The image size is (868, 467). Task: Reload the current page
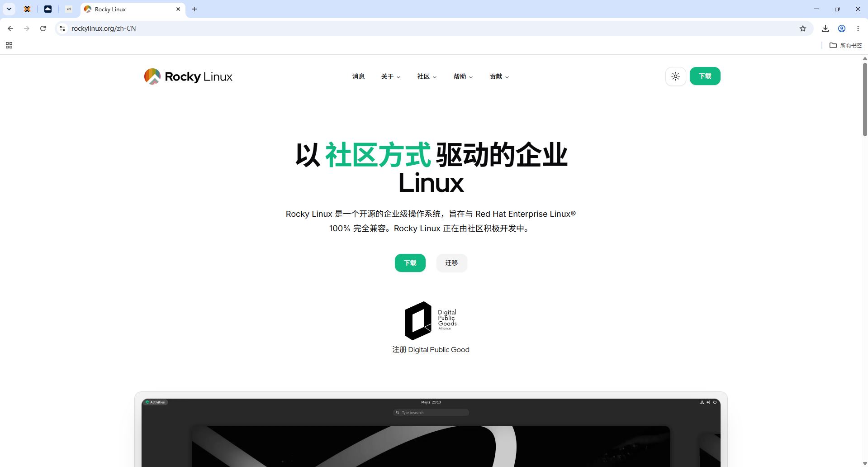click(x=43, y=29)
